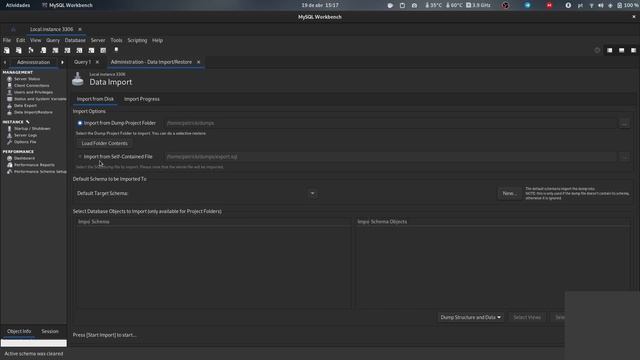Navigate sidebar right with arrow
640x360 pixels.
(x=62, y=62)
